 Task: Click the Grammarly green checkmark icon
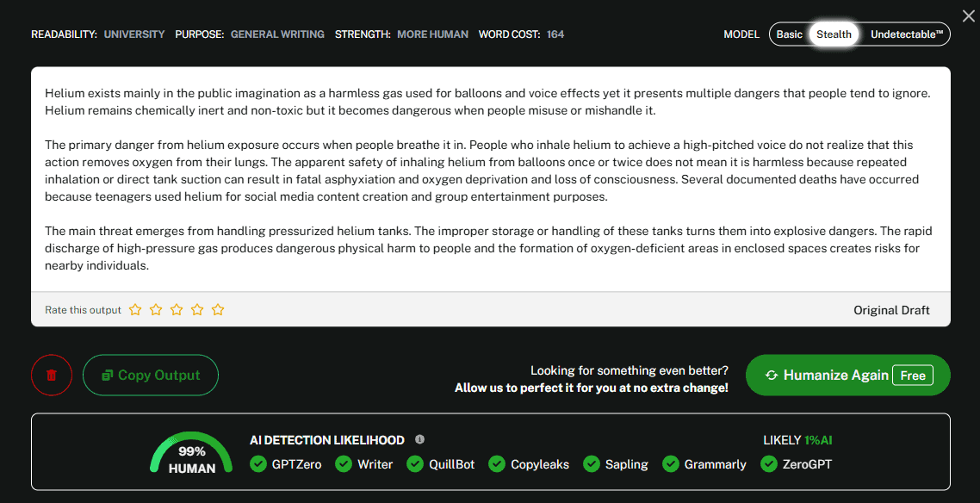click(671, 463)
